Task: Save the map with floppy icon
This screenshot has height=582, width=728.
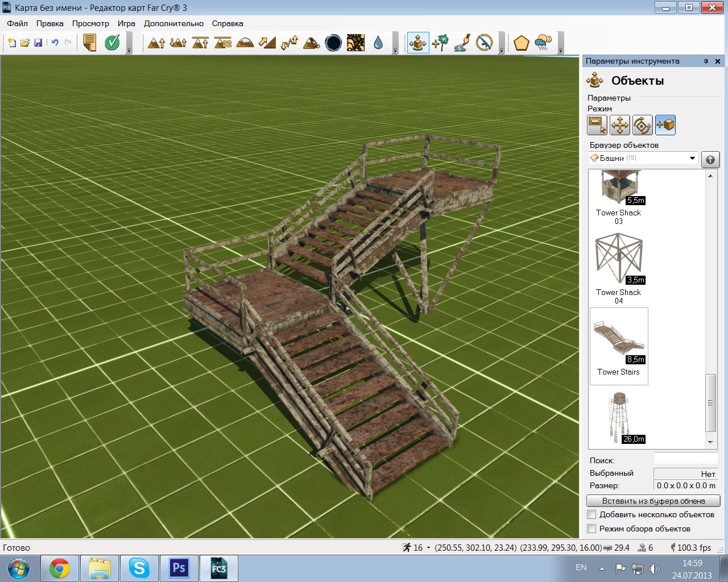Action: [x=38, y=43]
